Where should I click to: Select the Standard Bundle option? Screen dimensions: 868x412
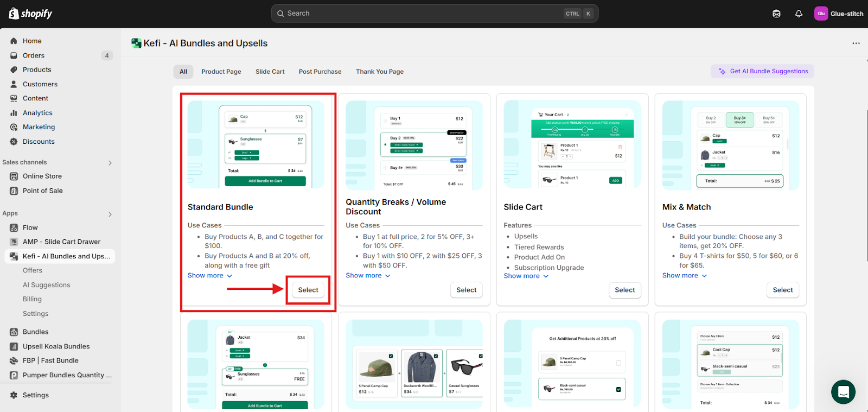coord(308,290)
